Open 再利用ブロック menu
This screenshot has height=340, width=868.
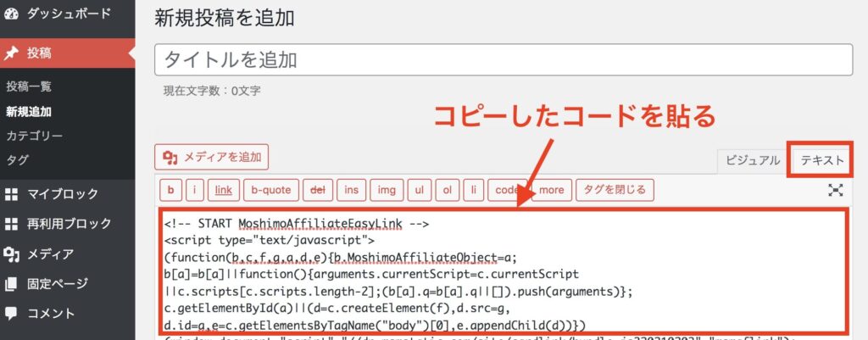click(x=68, y=225)
